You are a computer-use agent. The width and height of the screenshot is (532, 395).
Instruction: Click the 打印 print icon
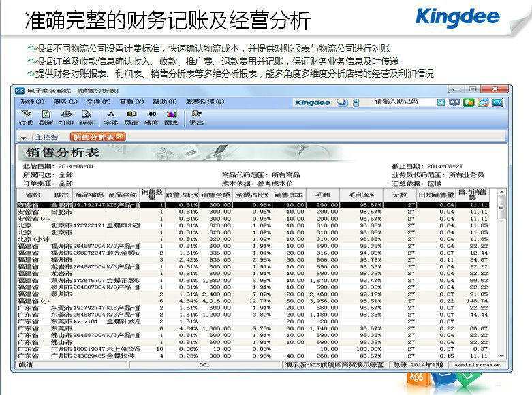pyautogui.click(x=66, y=118)
